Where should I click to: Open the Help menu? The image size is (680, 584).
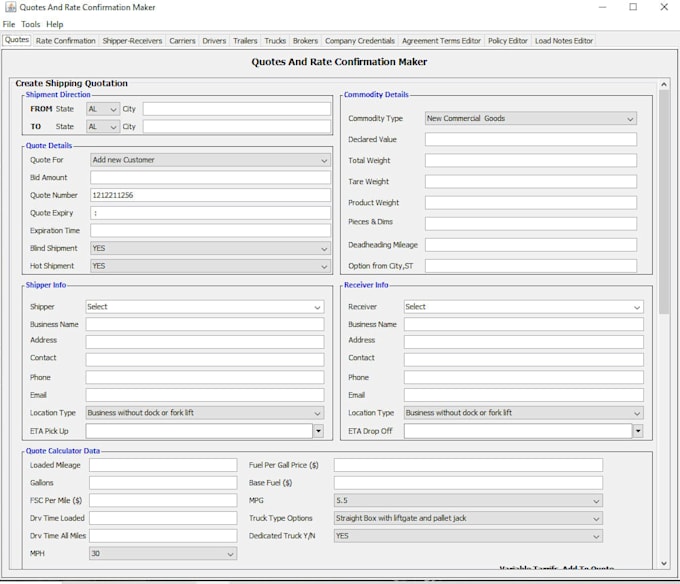pyautogui.click(x=55, y=24)
